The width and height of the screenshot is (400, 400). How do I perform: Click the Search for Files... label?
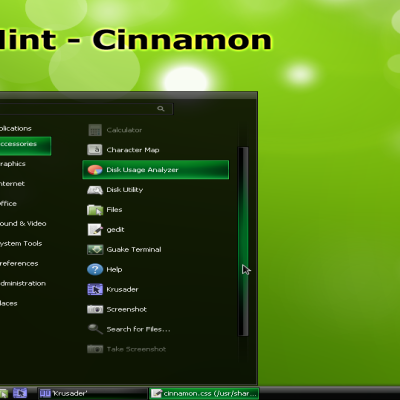click(138, 329)
